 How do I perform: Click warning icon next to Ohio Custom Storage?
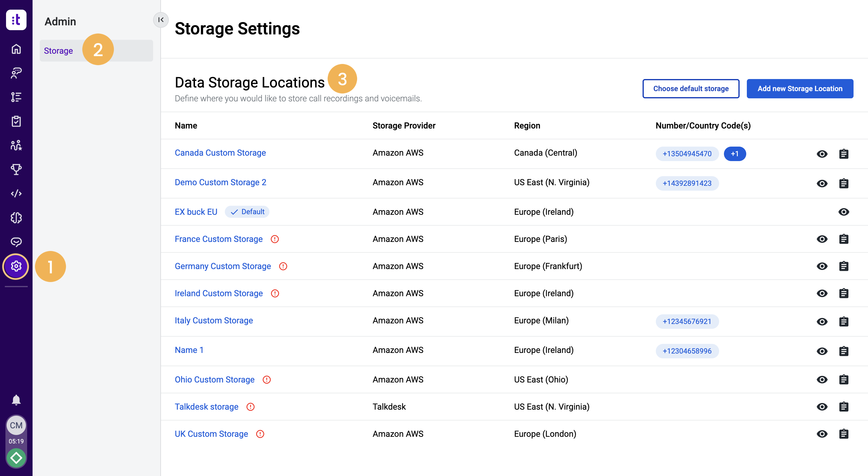point(266,380)
